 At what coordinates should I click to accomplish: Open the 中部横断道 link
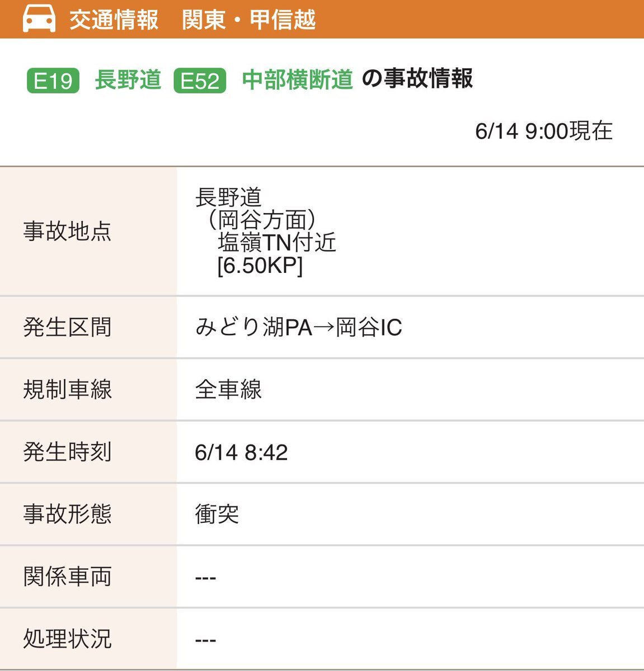(x=298, y=79)
